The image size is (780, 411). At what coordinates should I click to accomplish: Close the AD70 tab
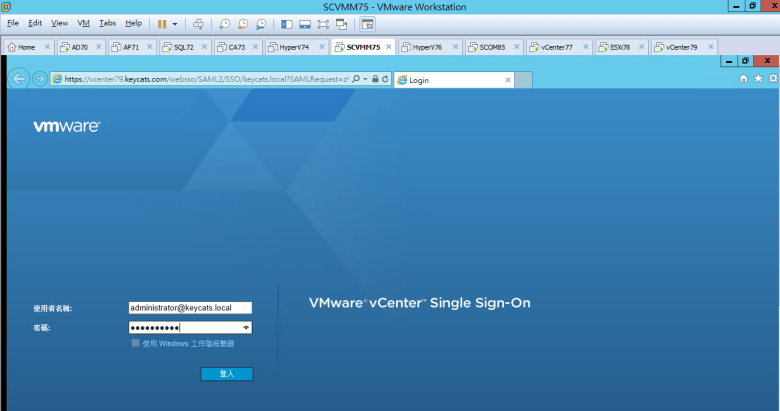pos(99,47)
